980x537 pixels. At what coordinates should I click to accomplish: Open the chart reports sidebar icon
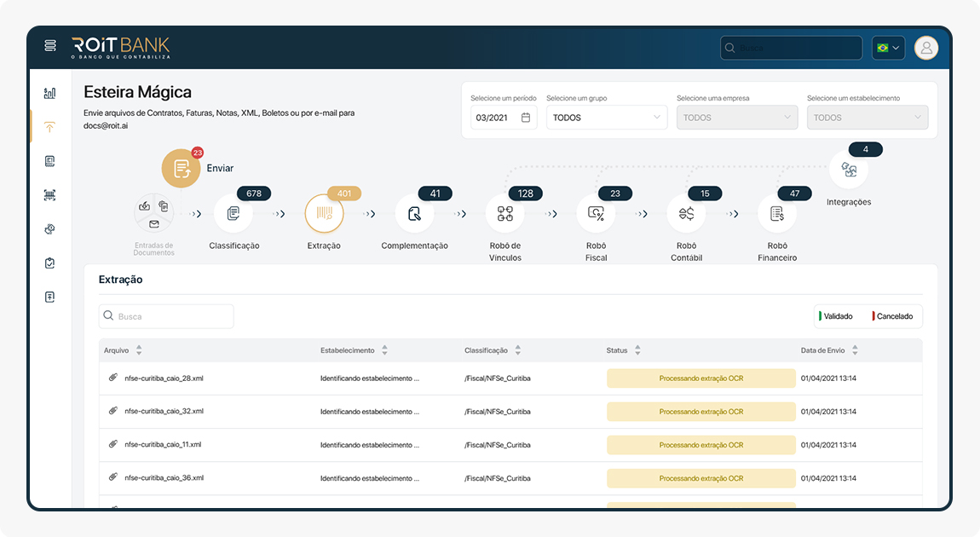50,93
